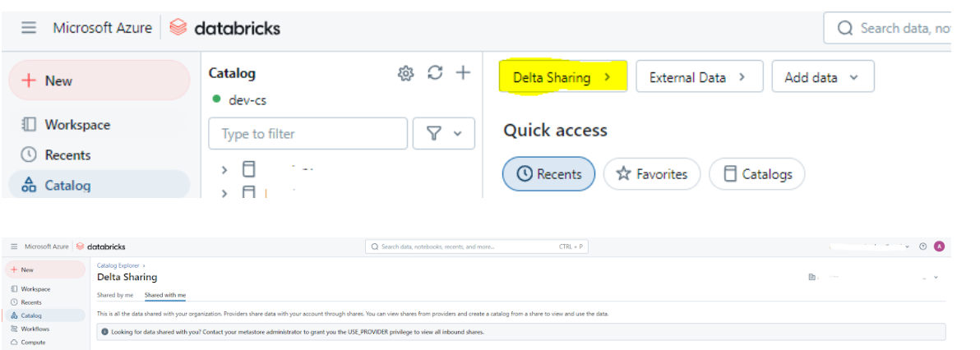Viewport: 980px width, 350px height.
Task: Open the Add data dropdown
Action: tap(822, 77)
